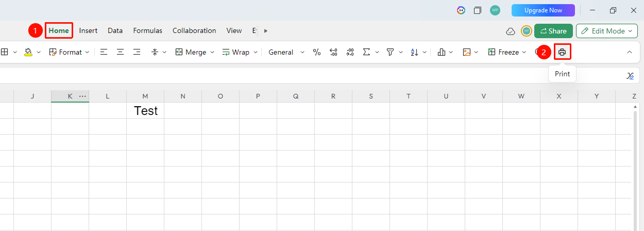
Task: Expand the AutoSum function list arrow
Action: (377, 52)
